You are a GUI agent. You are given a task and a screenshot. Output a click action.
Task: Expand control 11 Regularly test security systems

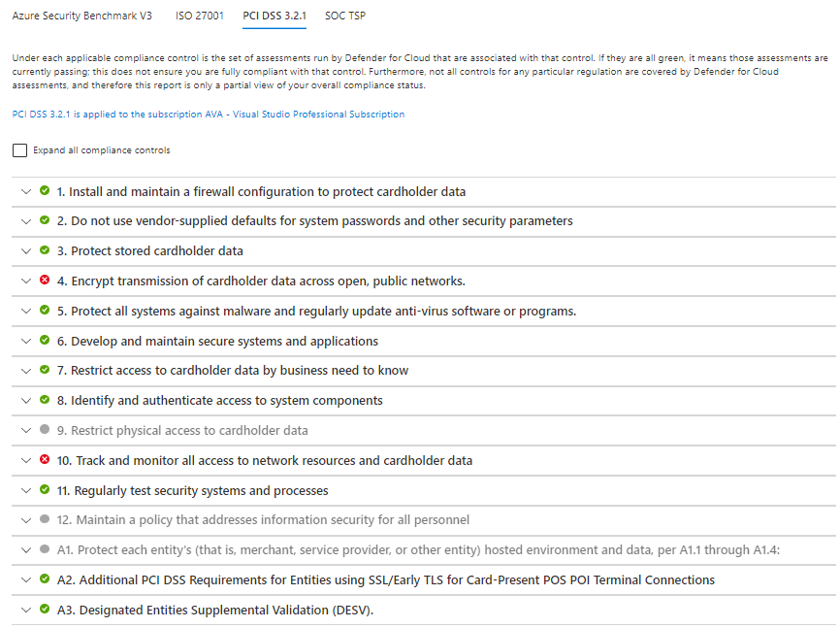(26, 490)
